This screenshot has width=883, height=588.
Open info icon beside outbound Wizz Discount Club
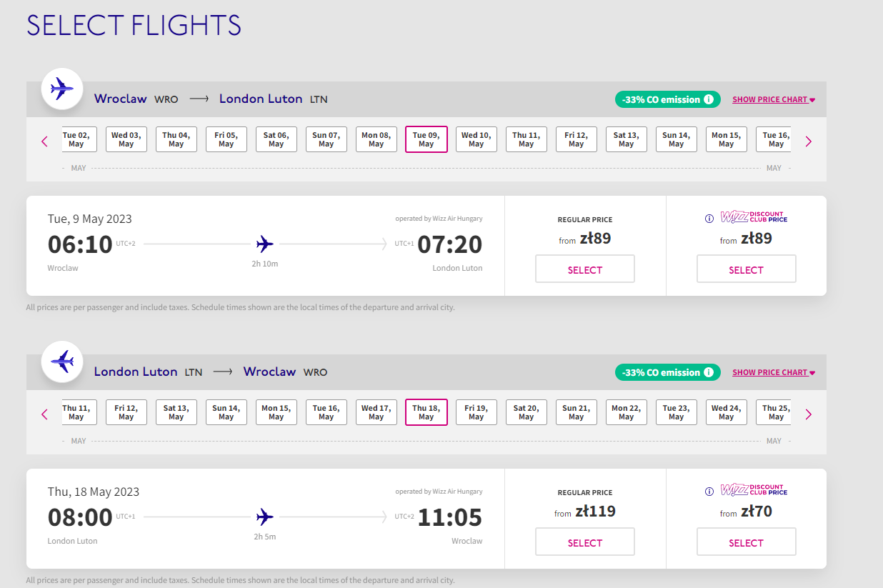click(x=709, y=219)
